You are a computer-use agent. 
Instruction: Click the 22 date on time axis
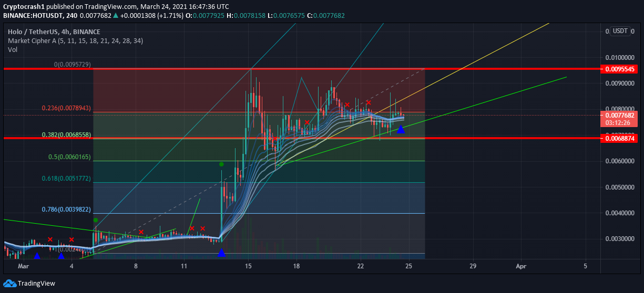pos(361,266)
